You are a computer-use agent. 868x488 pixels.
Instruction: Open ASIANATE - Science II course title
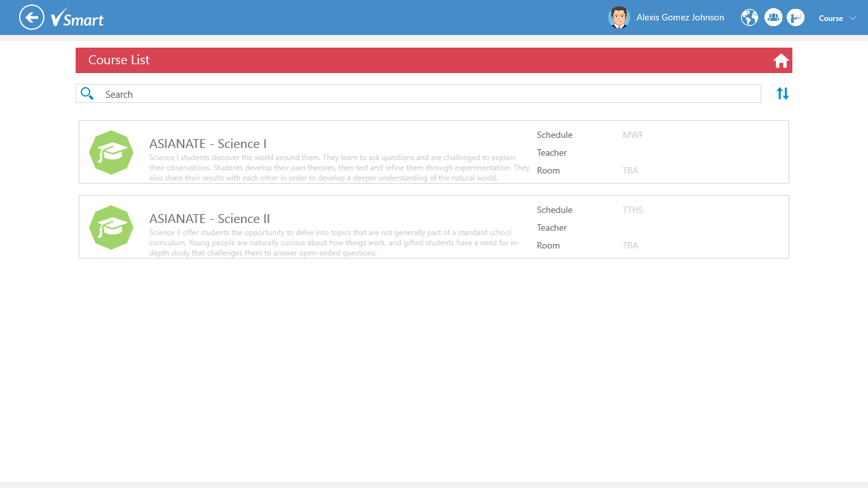pyautogui.click(x=210, y=219)
